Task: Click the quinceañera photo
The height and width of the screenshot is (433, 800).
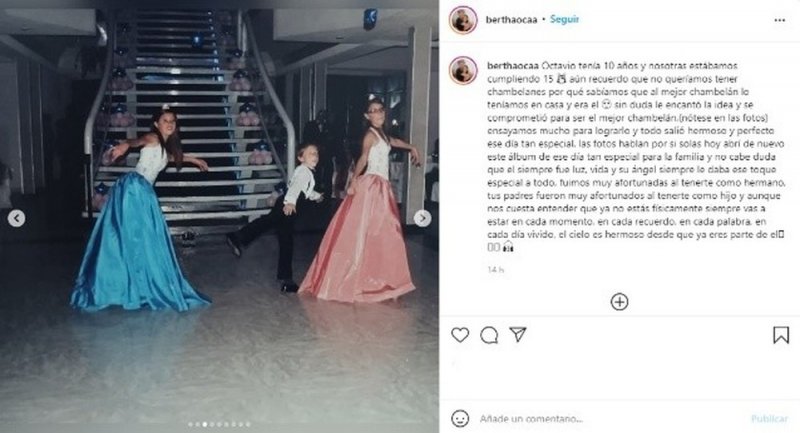Action: pyautogui.click(x=219, y=216)
